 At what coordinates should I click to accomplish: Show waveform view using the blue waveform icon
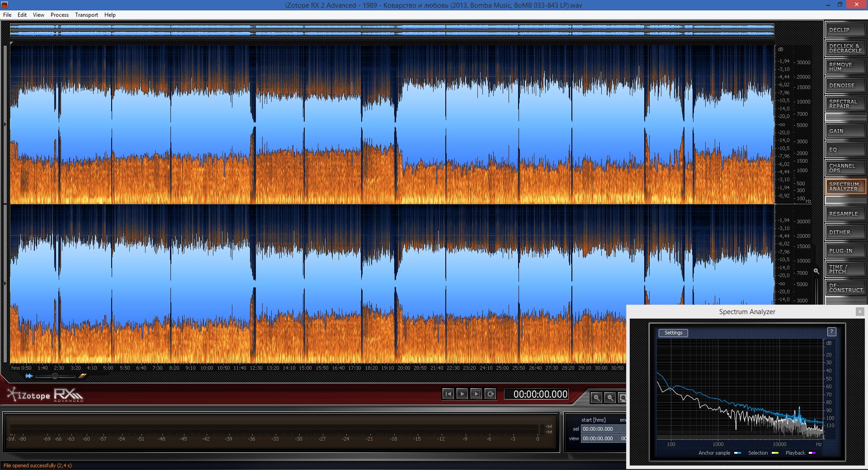click(x=29, y=376)
